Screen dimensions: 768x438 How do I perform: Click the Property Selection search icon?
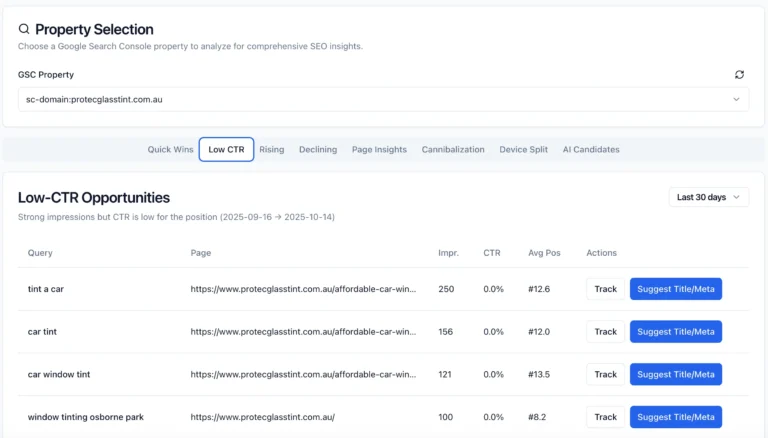[x=24, y=29]
